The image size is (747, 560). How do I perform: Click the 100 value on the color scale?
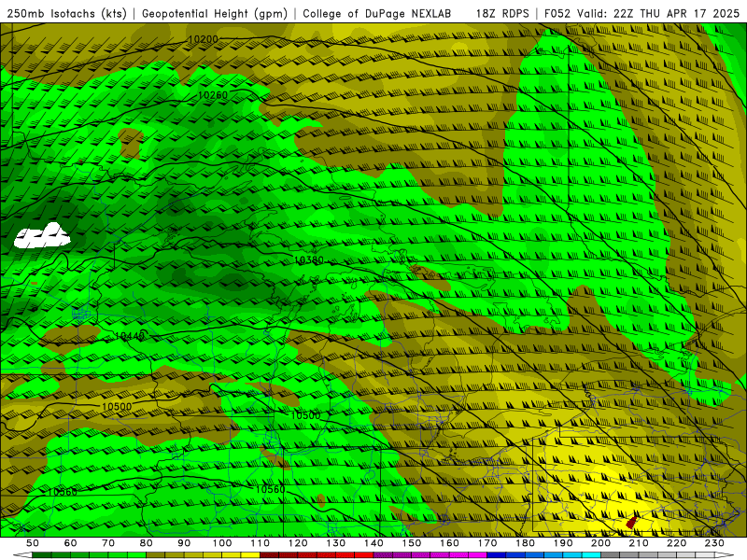(222, 543)
